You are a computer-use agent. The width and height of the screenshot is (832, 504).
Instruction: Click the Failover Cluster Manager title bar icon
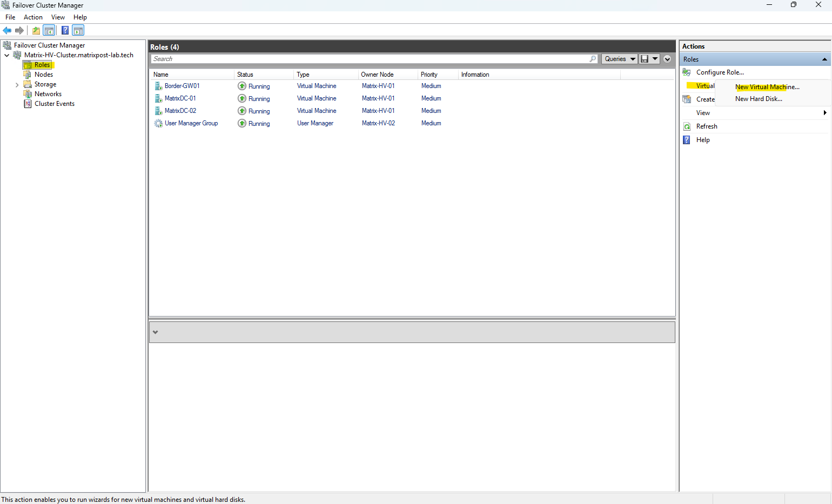(x=5, y=5)
